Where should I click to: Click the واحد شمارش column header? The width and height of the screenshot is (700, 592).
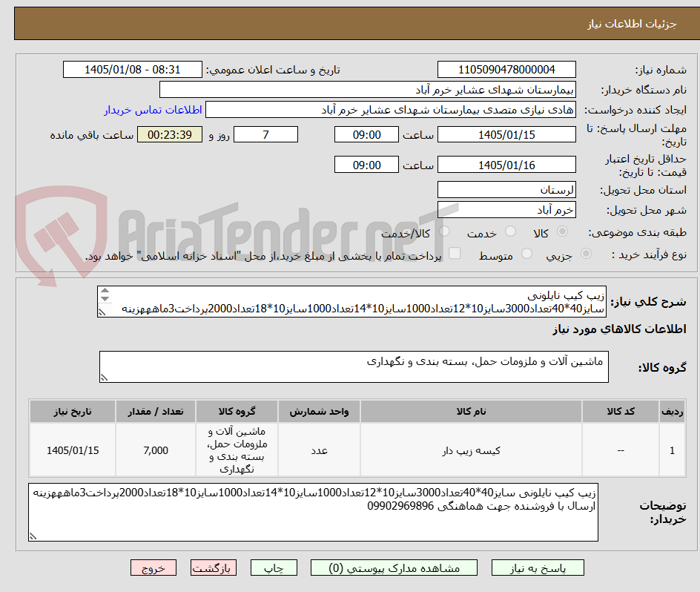click(x=319, y=412)
